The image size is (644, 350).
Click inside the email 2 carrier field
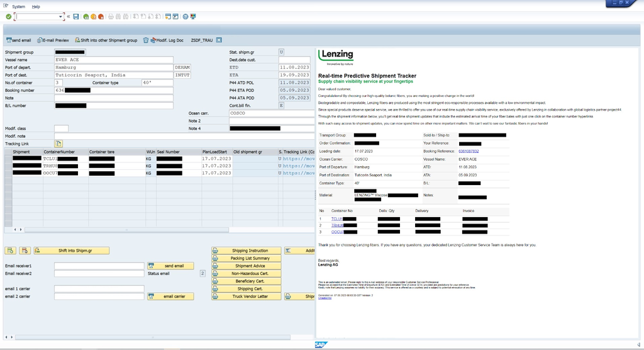point(99,296)
